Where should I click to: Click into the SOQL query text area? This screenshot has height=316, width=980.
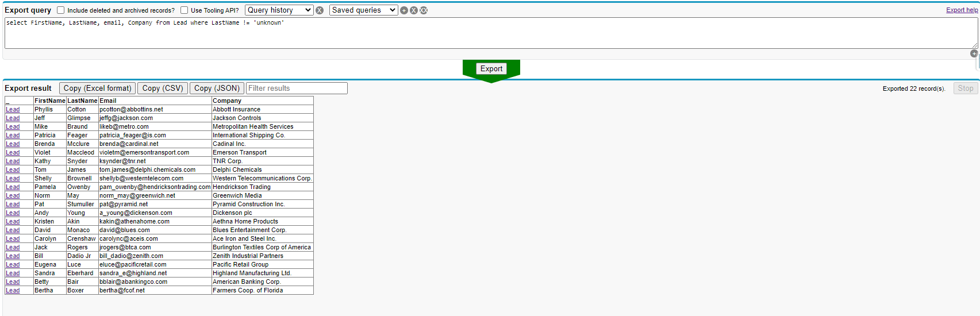coord(491,33)
